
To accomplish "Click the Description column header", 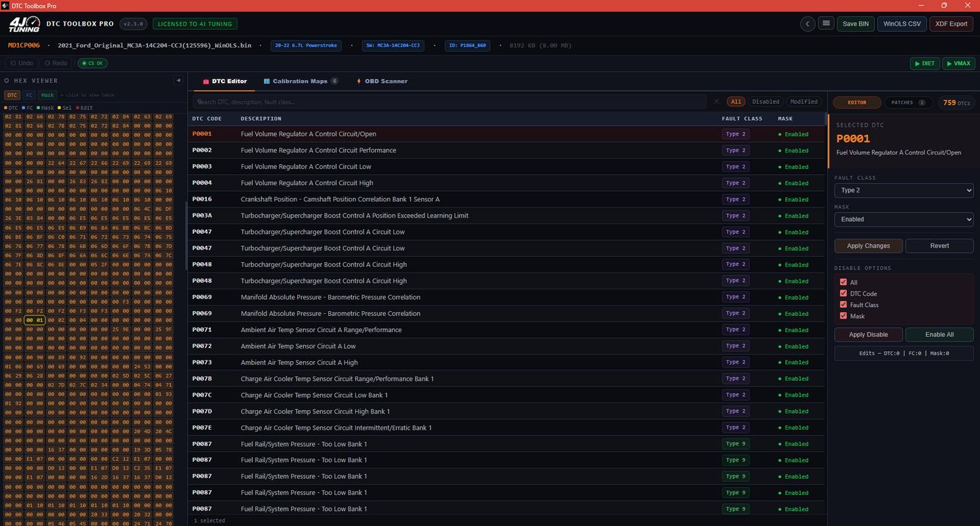I will click(x=261, y=119).
